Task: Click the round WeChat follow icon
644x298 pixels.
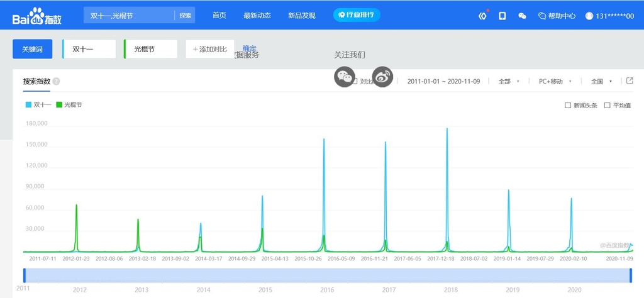Action: pos(344,77)
